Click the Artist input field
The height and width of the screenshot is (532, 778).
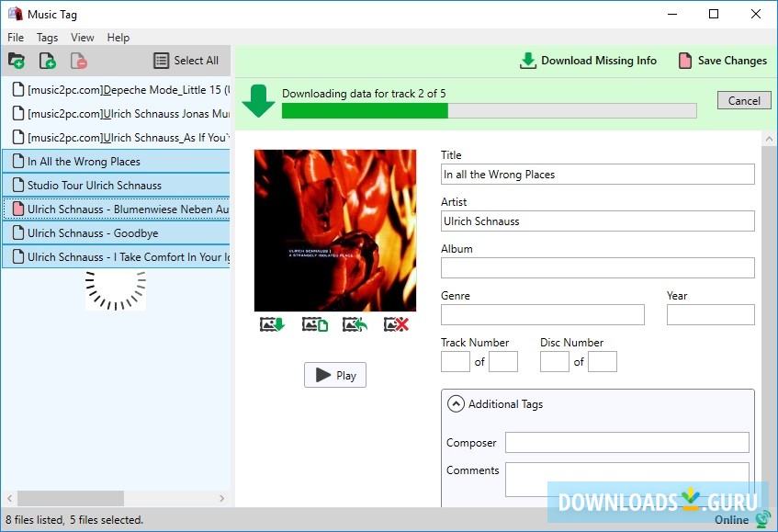[597, 221]
